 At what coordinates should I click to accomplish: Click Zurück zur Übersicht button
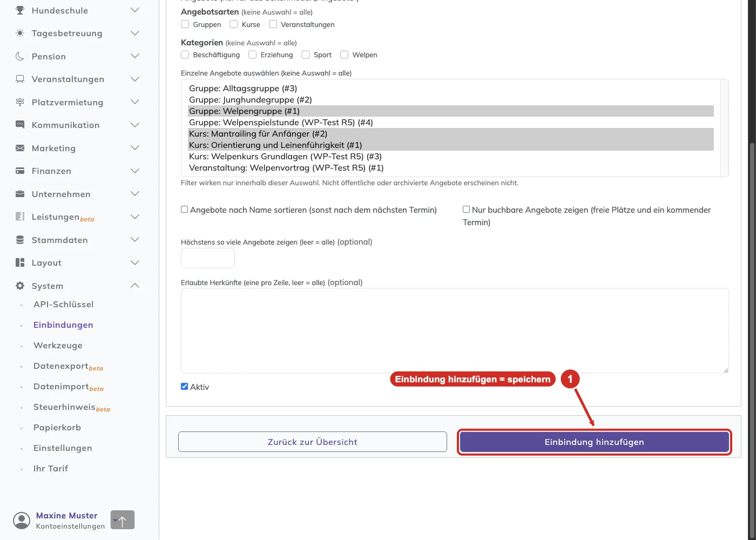pos(313,442)
